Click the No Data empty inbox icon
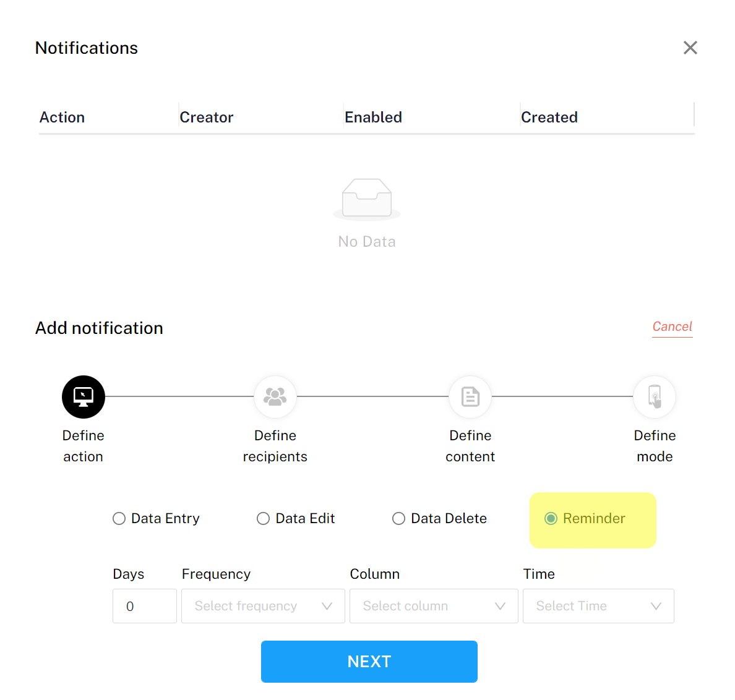Image resolution: width=735 pixels, height=700 pixels. [x=367, y=199]
